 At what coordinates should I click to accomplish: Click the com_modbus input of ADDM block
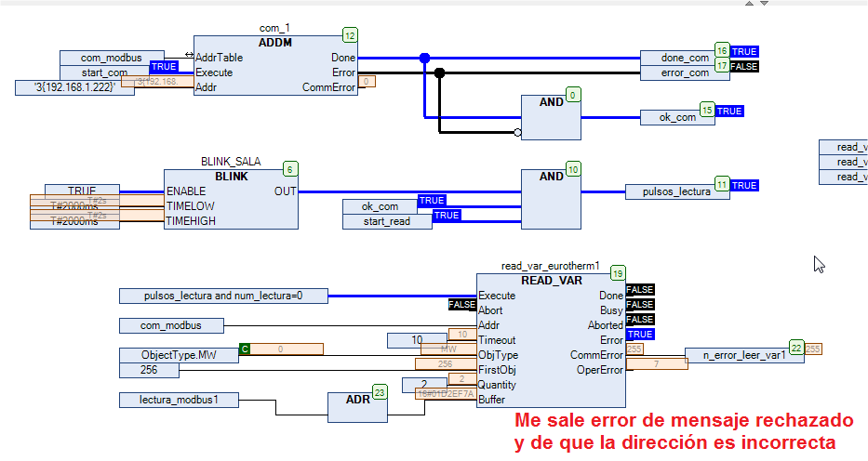click(x=112, y=58)
